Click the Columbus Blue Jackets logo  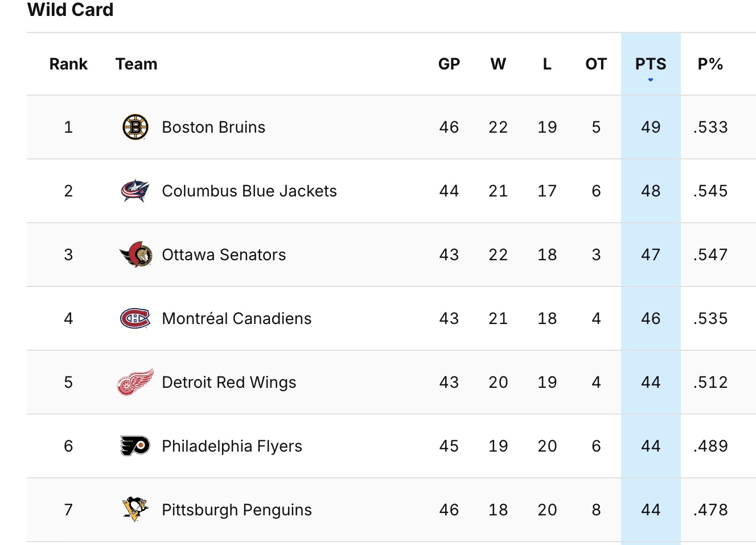[x=135, y=191]
